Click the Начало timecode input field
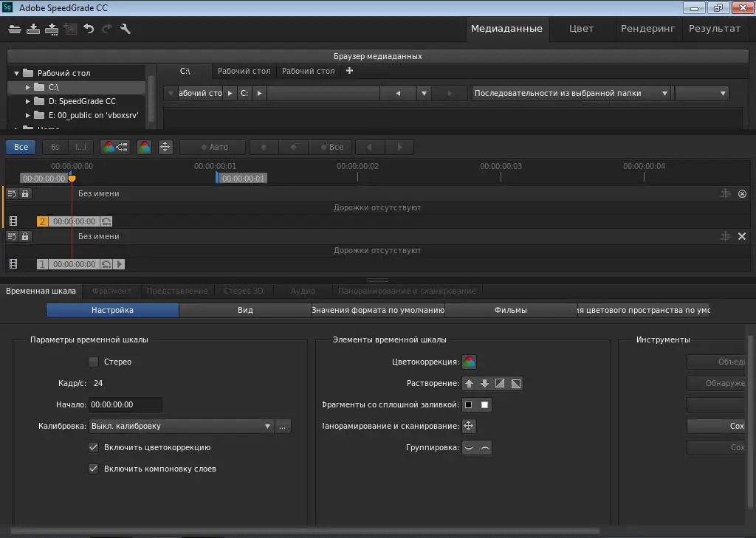Viewport: 756px width, 538px height. click(x=124, y=404)
